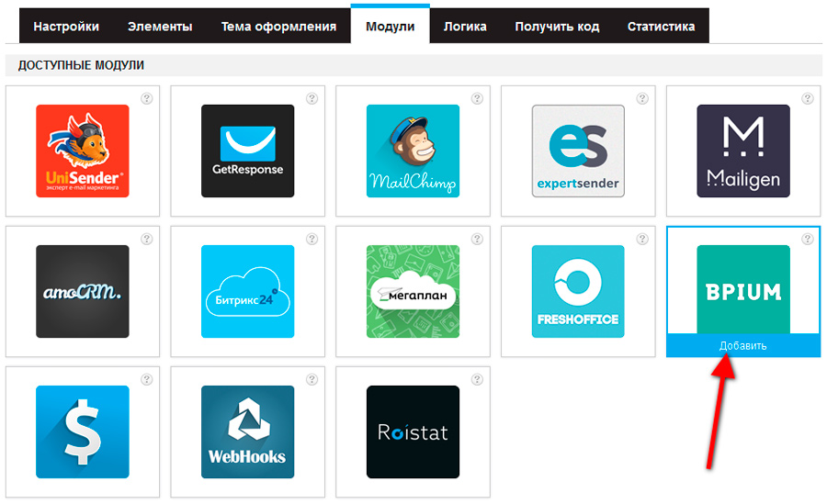Viewport: 827px width, 504px height.
Task: Select the dollar sign payment module
Action: pos(83,431)
